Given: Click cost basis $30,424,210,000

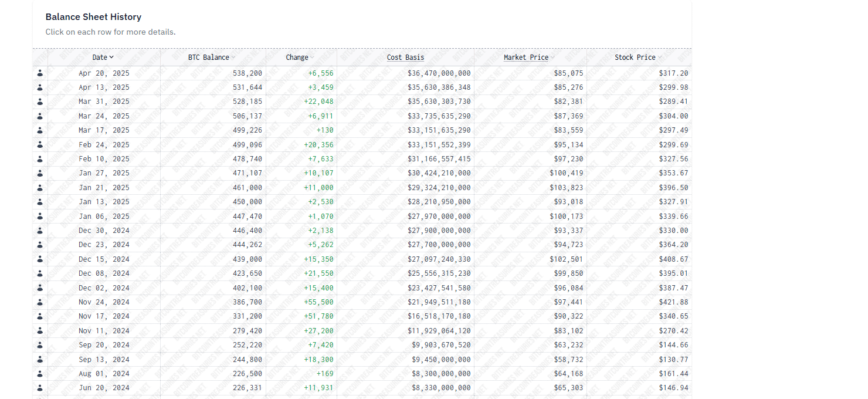Looking at the screenshot, I should click(439, 173).
